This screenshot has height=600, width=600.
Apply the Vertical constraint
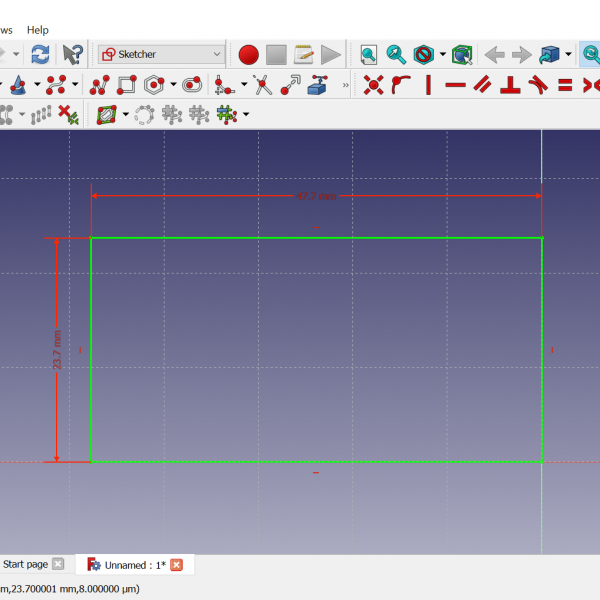[428, 85]
